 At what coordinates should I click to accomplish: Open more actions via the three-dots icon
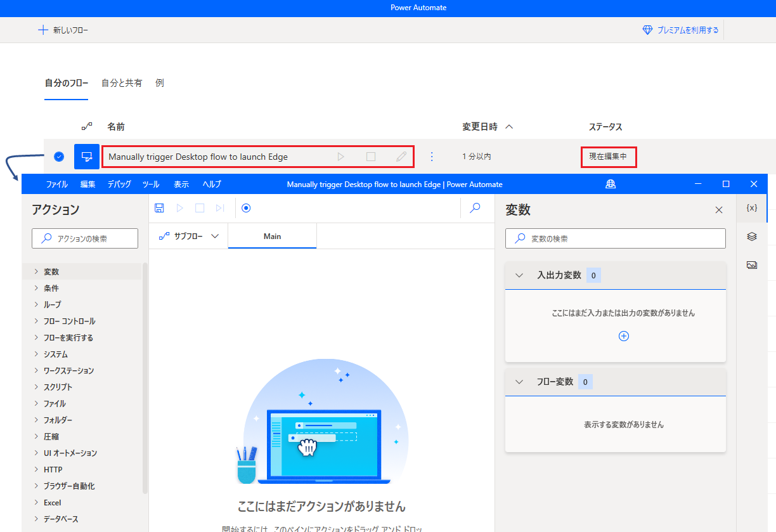point(432,157)
